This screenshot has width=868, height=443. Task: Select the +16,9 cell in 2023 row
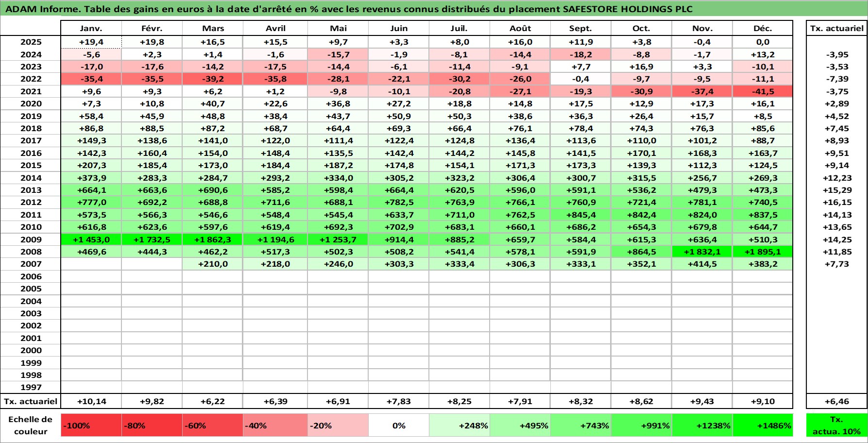pos(642,67)
